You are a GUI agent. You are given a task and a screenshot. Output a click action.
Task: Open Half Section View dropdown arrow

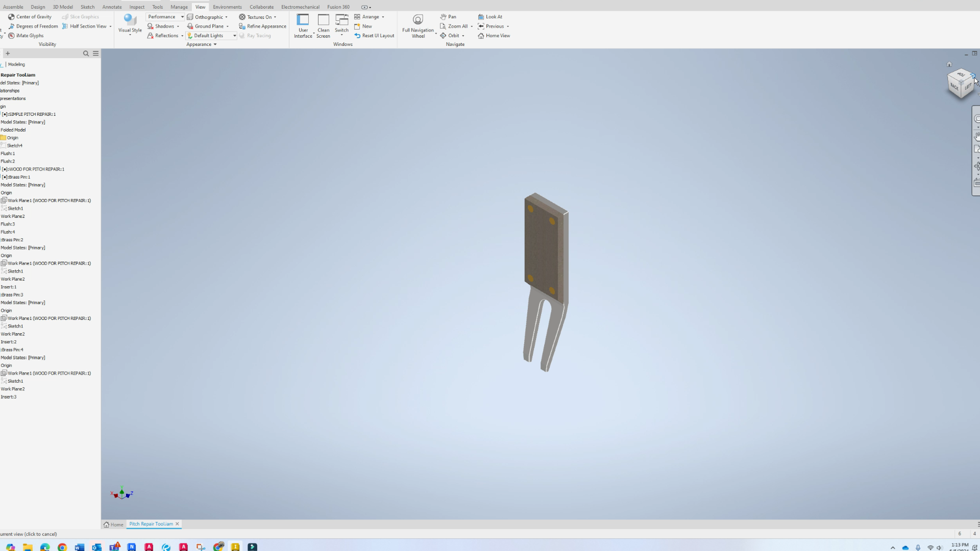point(110,27)
